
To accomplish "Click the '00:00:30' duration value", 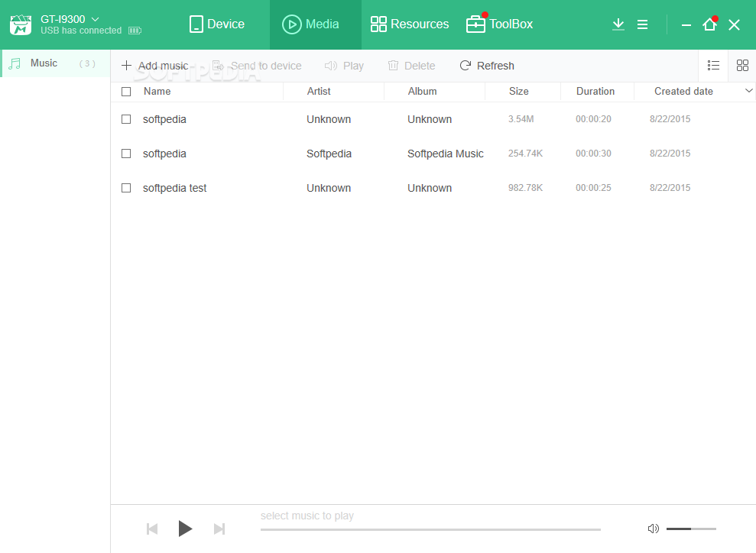I will click(x=593, y=154).
